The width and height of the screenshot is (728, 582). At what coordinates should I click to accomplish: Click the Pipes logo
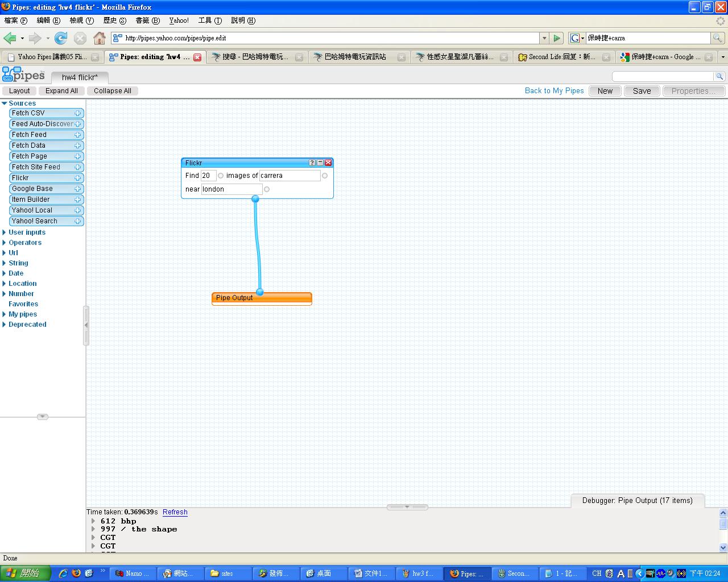click(x=23, y=74)
